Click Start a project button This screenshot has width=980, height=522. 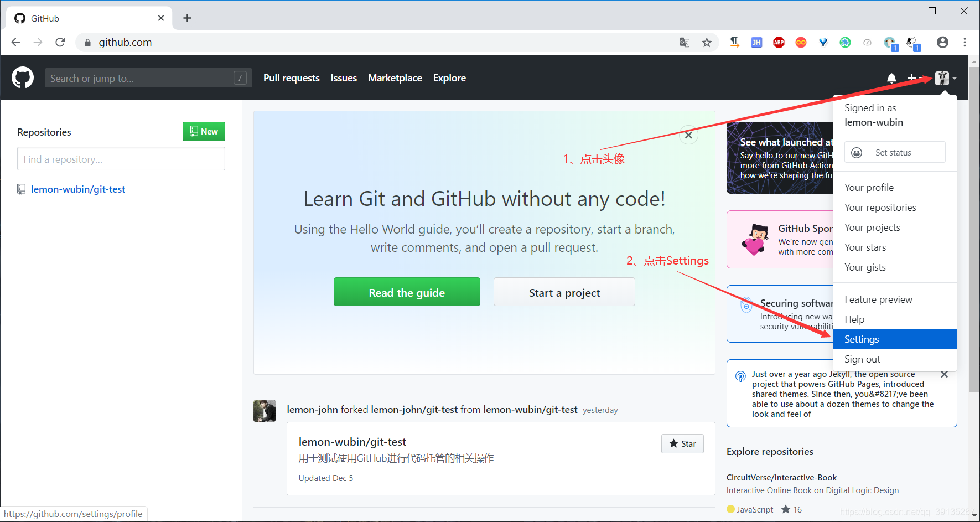(564, 292)
